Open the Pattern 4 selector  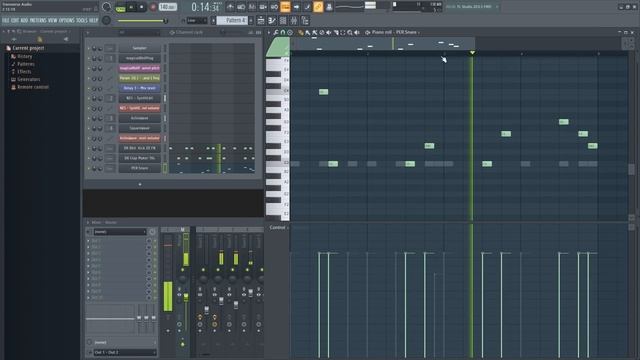pos(232,20)
